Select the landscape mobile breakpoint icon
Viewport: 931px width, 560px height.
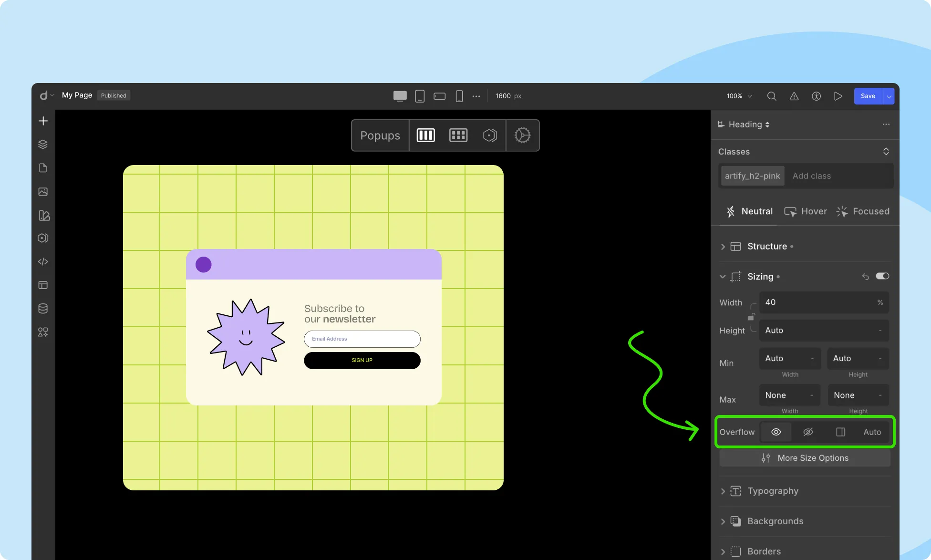pyautogui.click(x=439, y=96)
